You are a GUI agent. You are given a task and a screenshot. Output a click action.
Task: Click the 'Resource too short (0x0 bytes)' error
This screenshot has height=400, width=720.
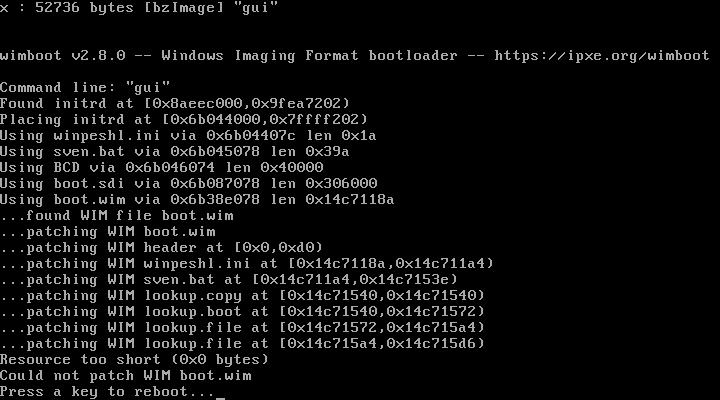[x=134, y=360]
